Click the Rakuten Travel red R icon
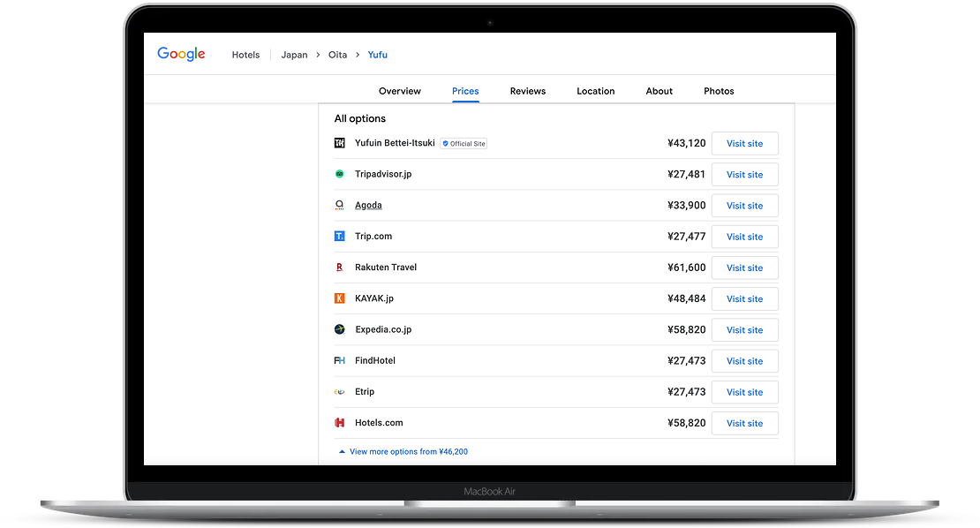Viewport: 980px width, 528px height. (x=339, y=268)
